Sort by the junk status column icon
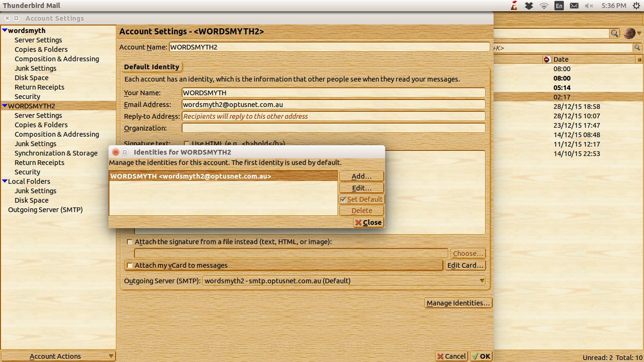The image size is (644, 362). coord(547,59)
